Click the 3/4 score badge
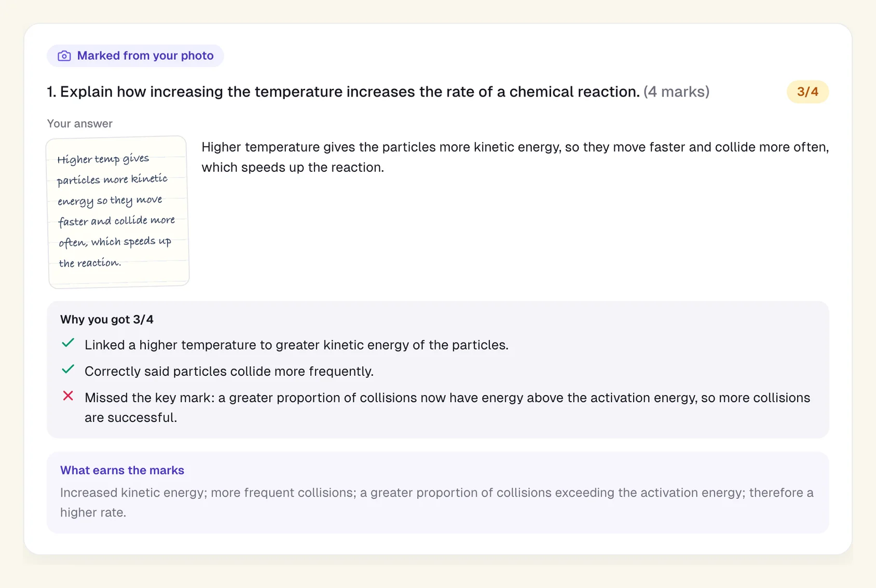This screenshot has width=876, height=588. point(807,92)
